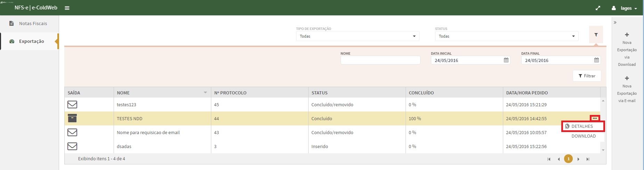Go to previous page in pager

(559, 159)
